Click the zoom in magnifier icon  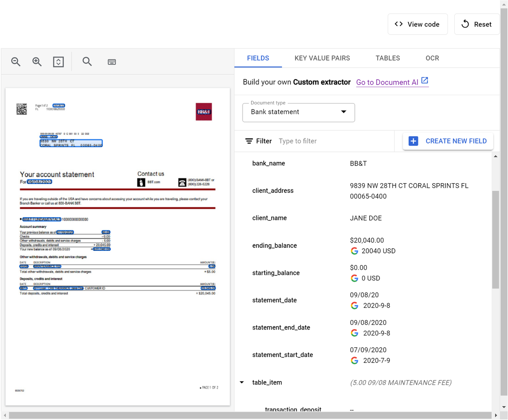37,62
